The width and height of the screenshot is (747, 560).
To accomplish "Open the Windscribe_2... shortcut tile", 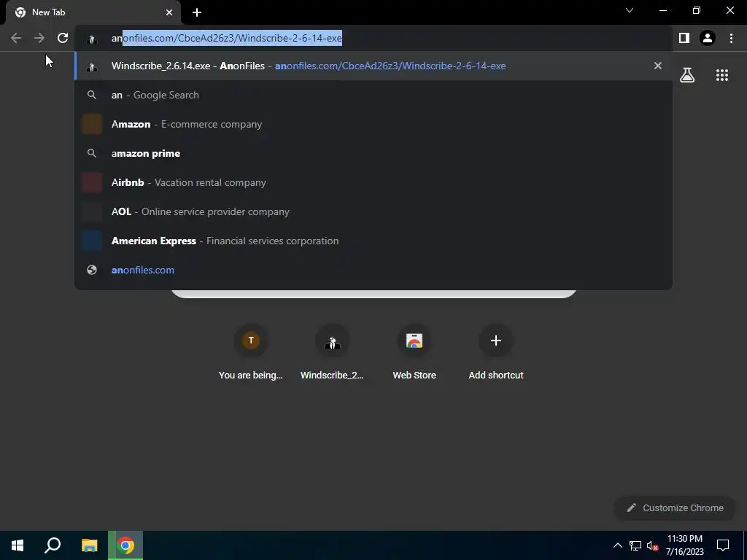I will click(x=332, y=352).
